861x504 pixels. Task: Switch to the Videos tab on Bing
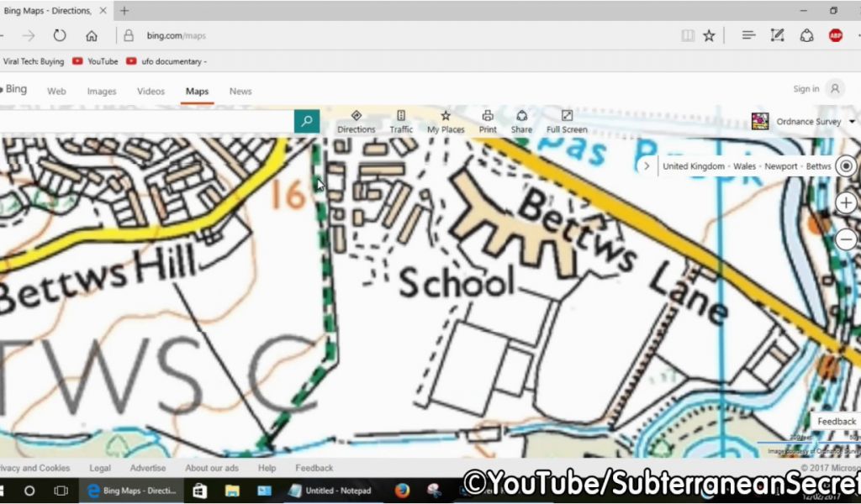(151, 92)
